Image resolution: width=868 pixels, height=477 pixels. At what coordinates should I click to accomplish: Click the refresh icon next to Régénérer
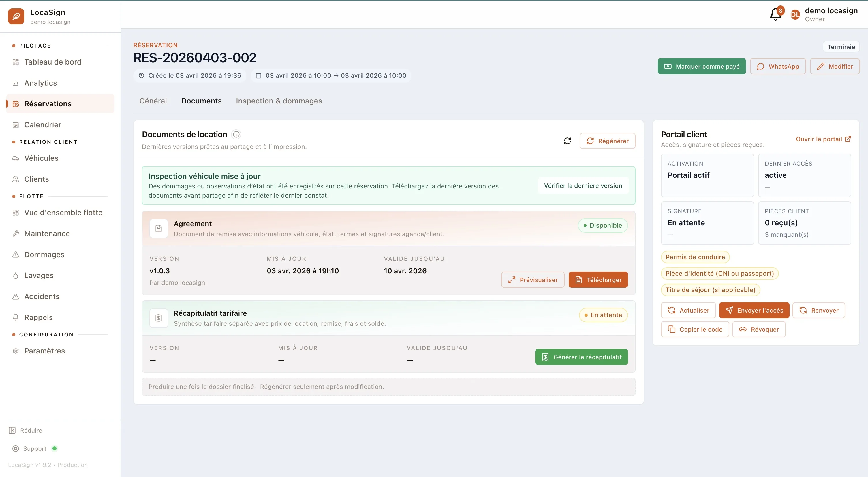coord(568,141)
